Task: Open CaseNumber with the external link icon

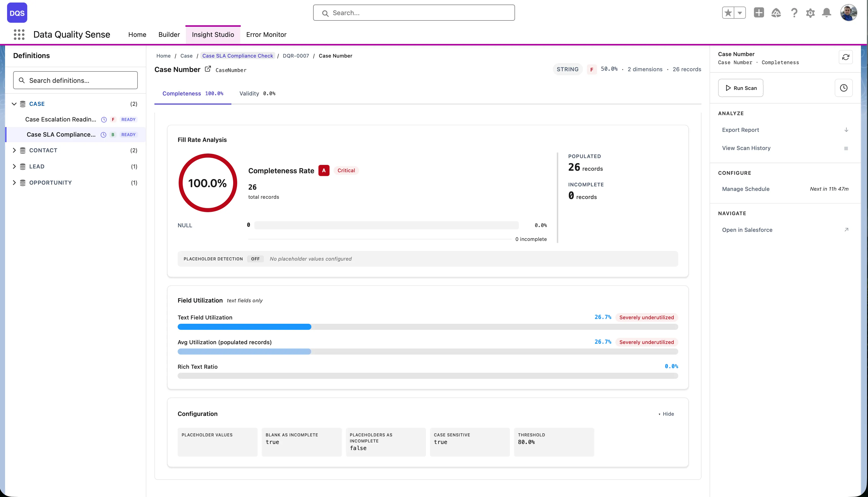Action: (x=208, y=69)
